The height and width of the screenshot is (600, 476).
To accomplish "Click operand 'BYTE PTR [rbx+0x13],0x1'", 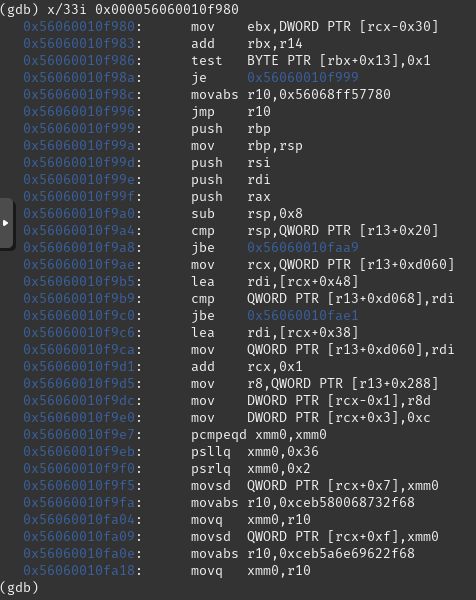I will [339, 60].
